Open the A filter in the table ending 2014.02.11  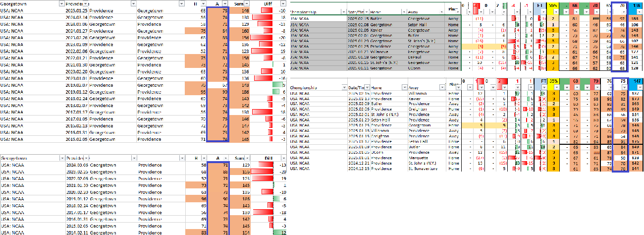click(x=225, y=158)
